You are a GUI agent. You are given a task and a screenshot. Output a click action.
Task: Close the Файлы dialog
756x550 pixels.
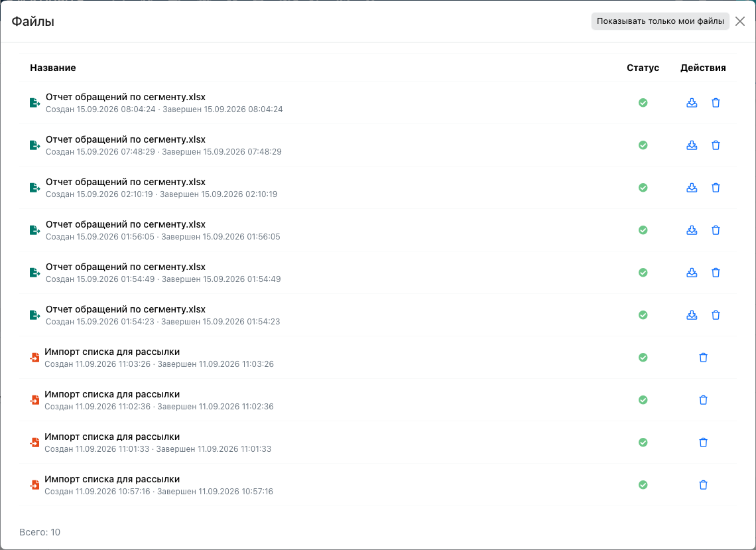(x=740, y=21)
